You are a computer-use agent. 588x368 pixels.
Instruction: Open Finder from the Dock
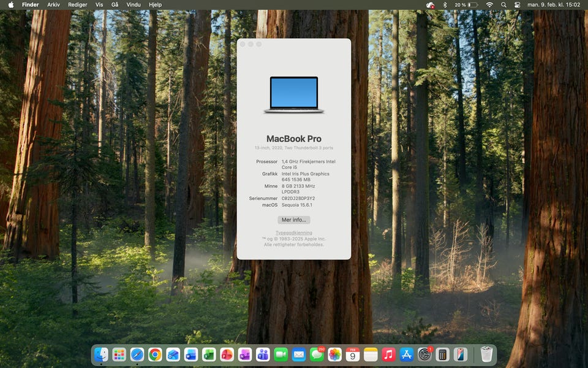click(x=101, y=354)
